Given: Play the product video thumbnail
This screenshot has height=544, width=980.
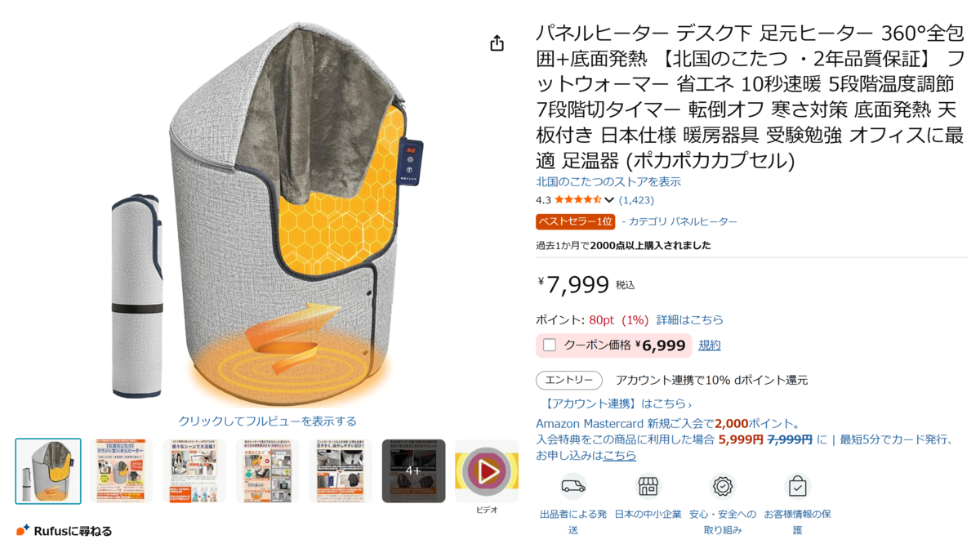Looking at the screenshot, I should pyautogui.click(x=487, y=471).
